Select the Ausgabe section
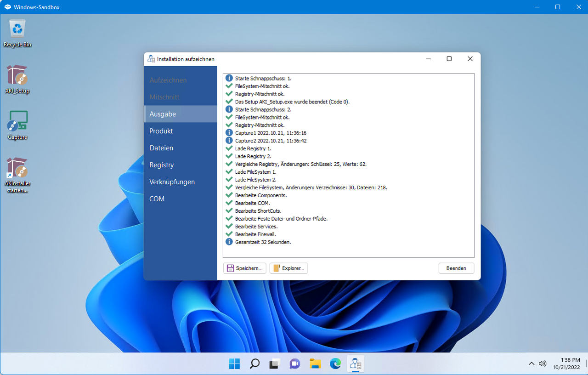588x375 pixels. [181, 114]
